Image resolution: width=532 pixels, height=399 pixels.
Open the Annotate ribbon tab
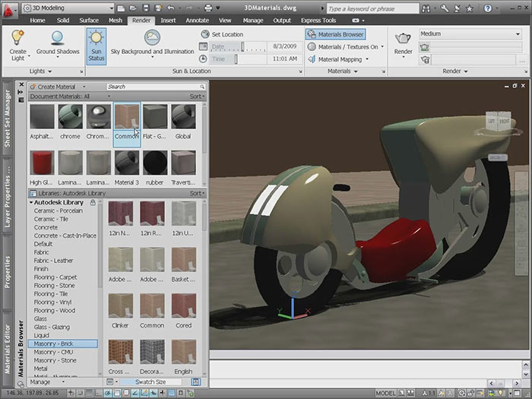(196, 21)
